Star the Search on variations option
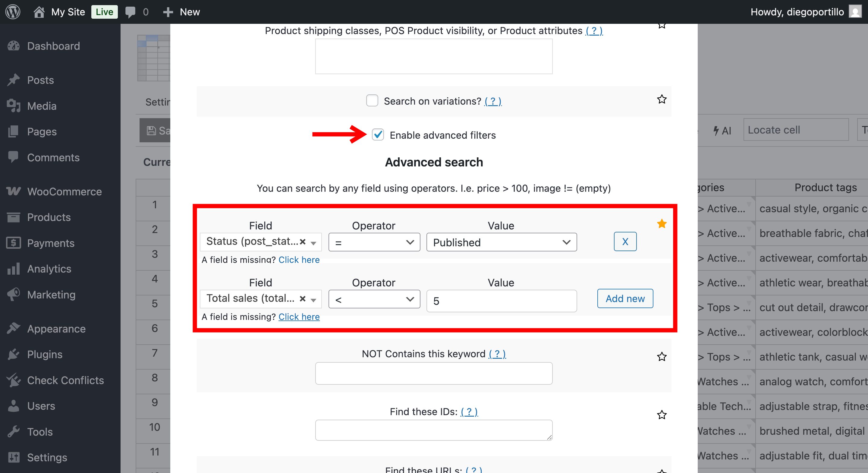The height and width of the screenshot is (473, 868). pos(662,99)
